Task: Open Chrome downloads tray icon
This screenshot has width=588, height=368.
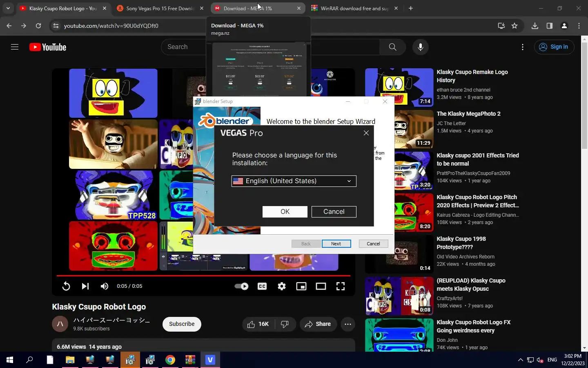Action: pyautogui.click(x=535, y=26)
